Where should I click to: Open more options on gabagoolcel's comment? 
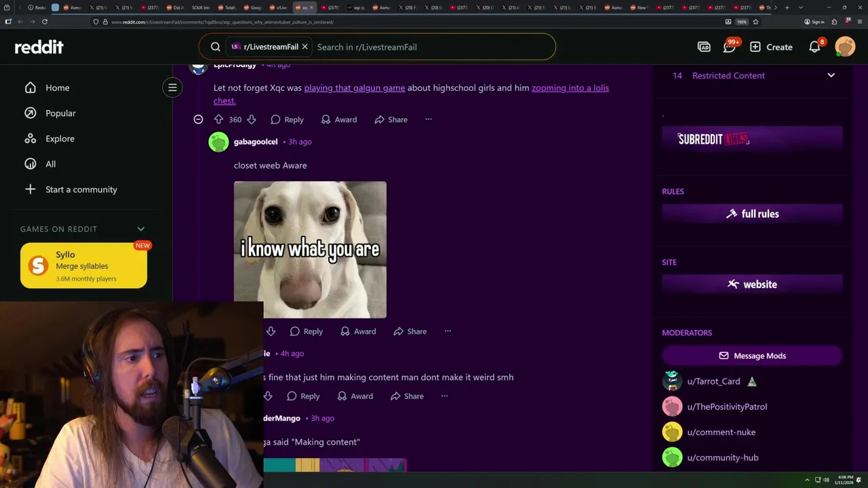point(448,331)
